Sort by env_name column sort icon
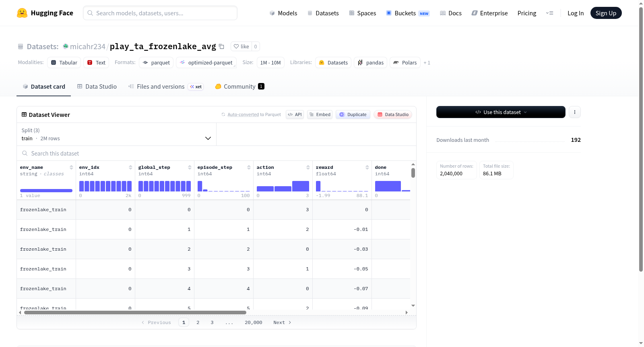Screen dimensions: 644x347 pyautogui.click(x=71, y=167)
